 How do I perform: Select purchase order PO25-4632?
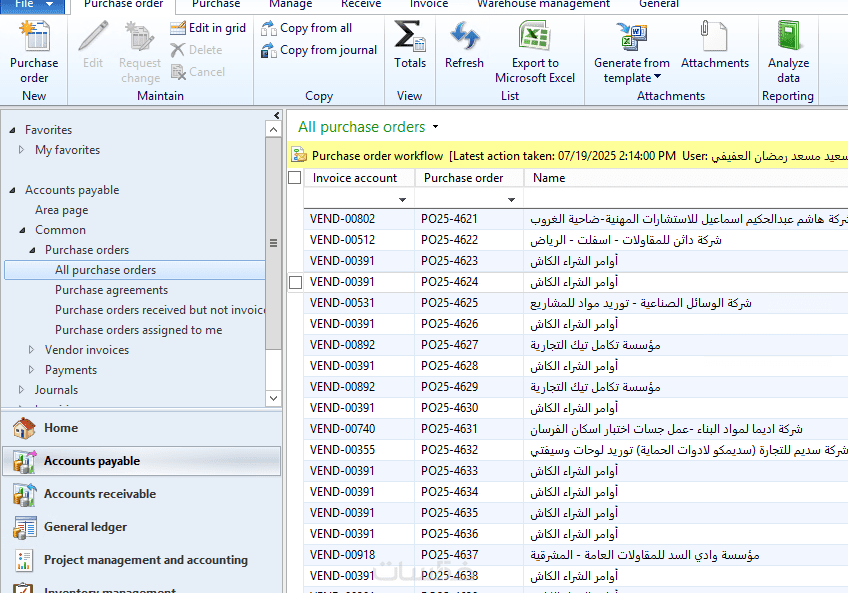click(449, 450)
